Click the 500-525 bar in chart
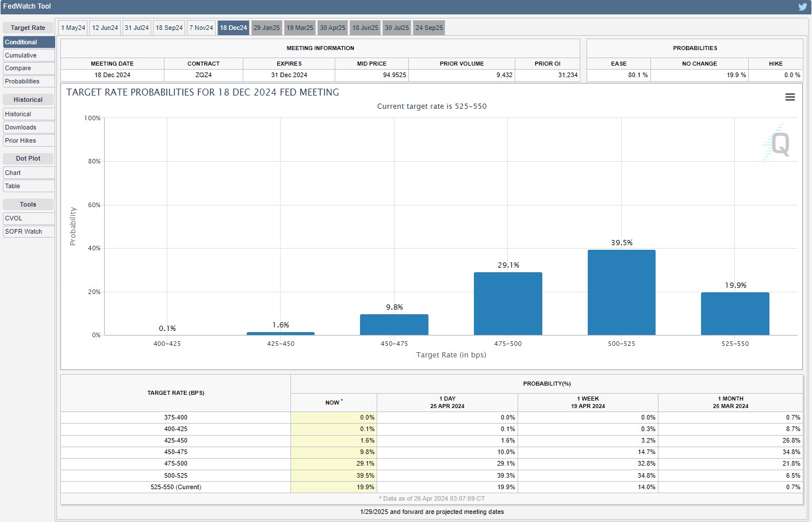 point(621,292)
